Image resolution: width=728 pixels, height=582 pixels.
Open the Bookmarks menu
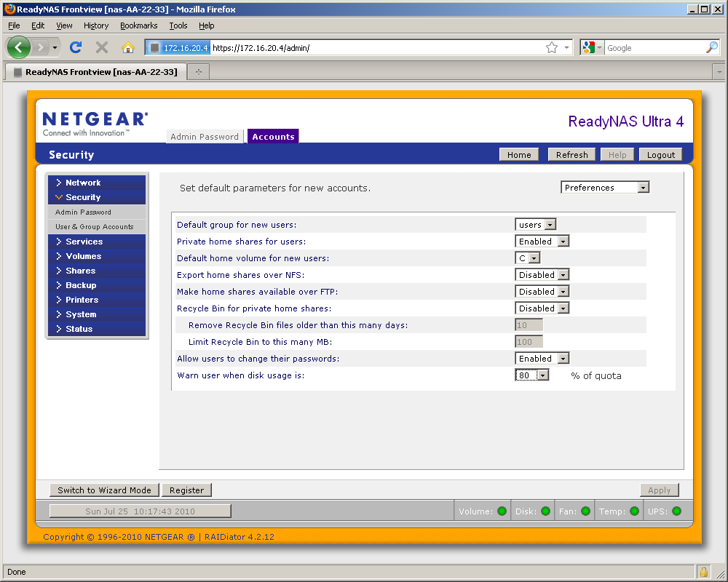coord(139,25)
